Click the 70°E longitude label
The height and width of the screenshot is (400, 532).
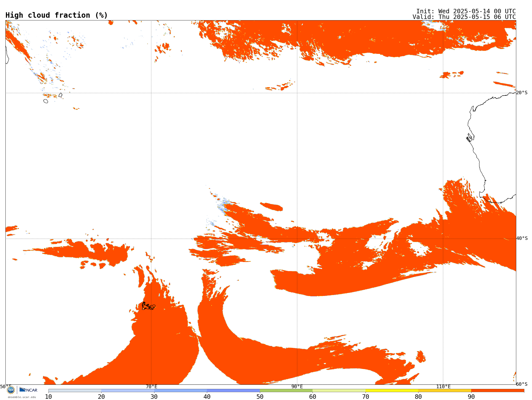151,387
